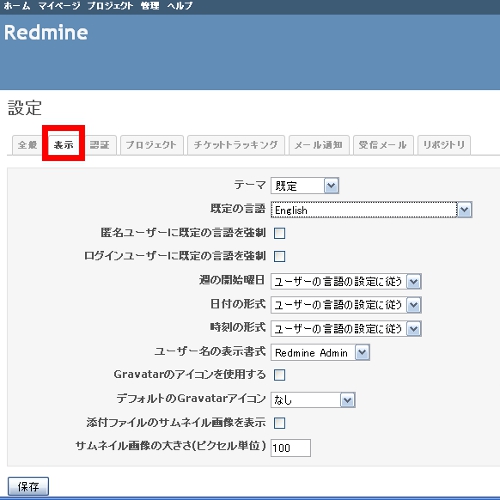Enable 匿名ユーザーに既定の言語を強制 checkbox
The width and height of the screenshot is (500, 500).
coord(279,233)
